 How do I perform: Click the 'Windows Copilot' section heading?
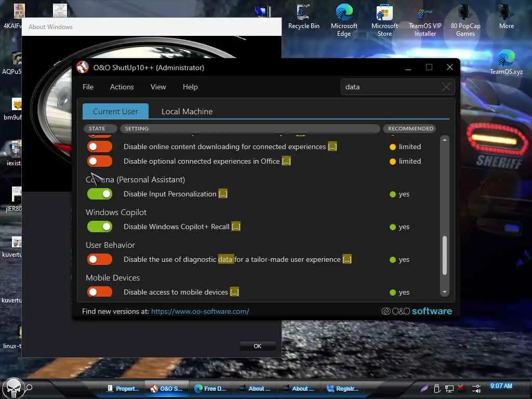(x=116, y=212)
